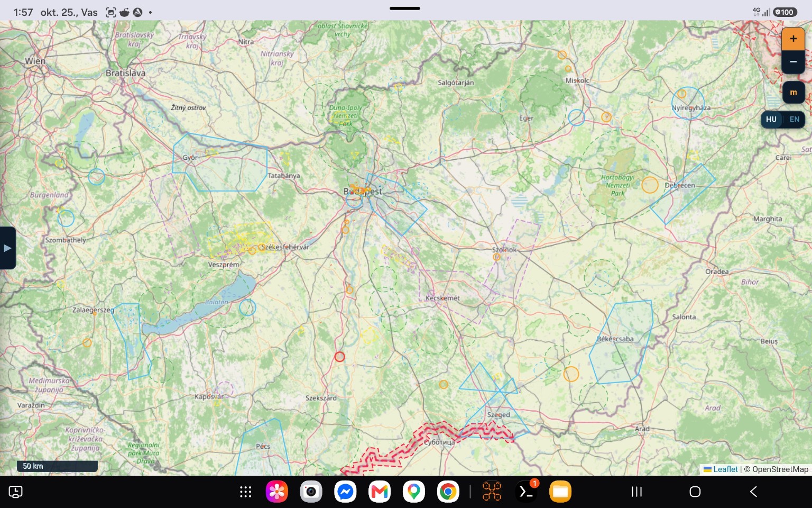The width and height of the screenshot is (812, 508).
Task: Click the Bratislava city label
Action: 125,73
